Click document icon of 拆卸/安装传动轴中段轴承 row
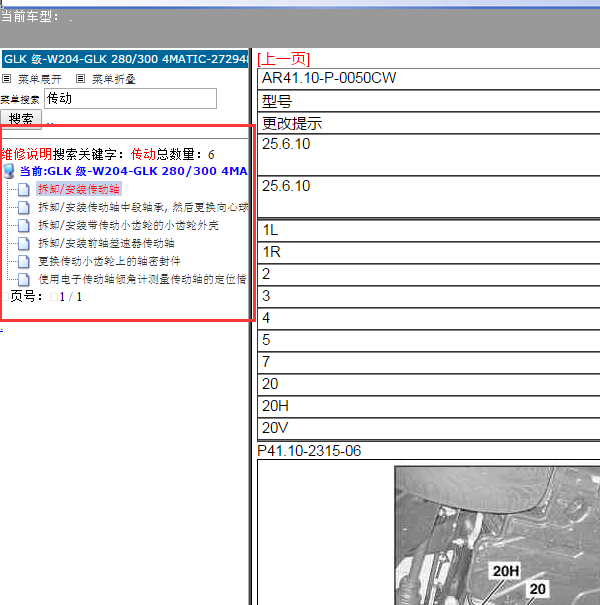Image resolution: width=600 pixels, height=605 pixels. (x=24, y=207)
